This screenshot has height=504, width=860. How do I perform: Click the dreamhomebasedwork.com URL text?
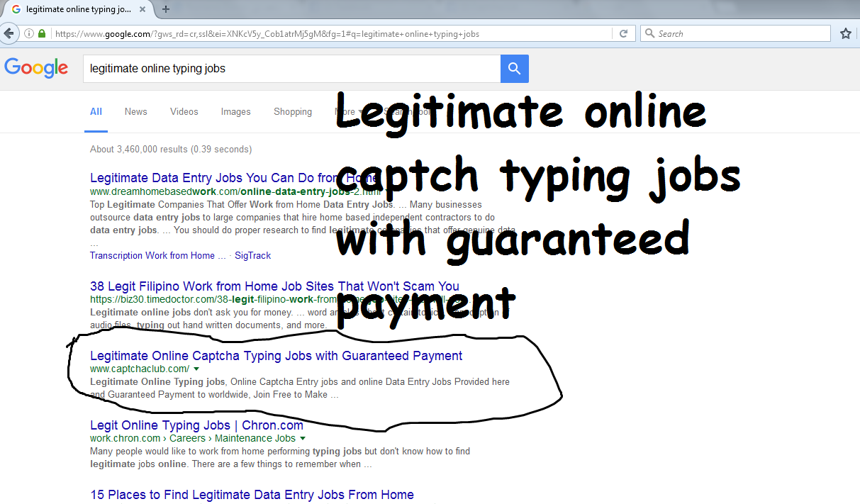[x=235, y=191]
